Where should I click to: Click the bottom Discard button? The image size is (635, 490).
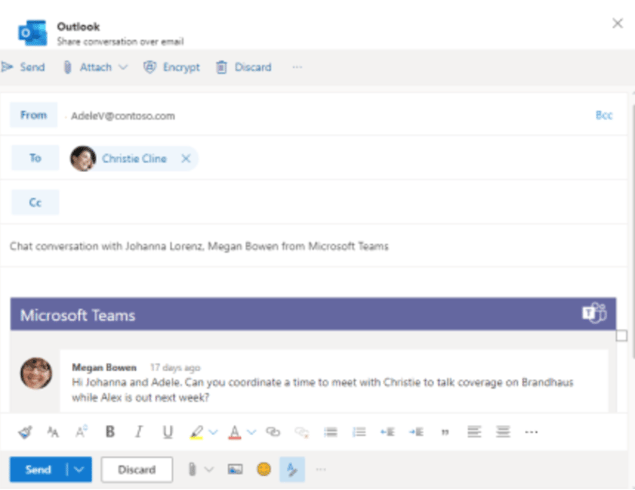click(137, 469)
